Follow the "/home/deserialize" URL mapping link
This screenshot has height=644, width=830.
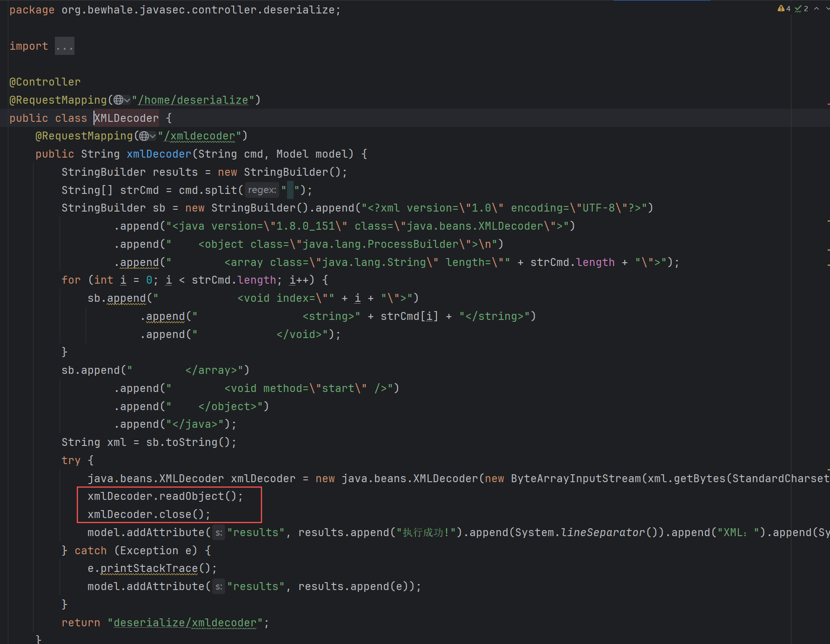193,100
